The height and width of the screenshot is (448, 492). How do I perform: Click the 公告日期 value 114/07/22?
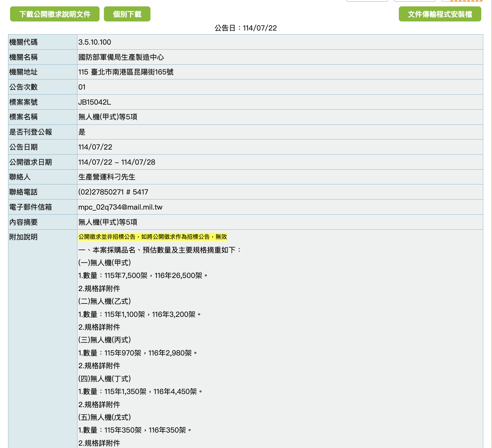click(95, 147)
